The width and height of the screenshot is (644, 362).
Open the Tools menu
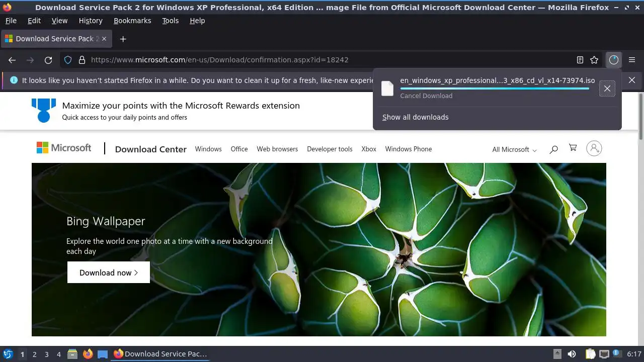coord(171,21)
